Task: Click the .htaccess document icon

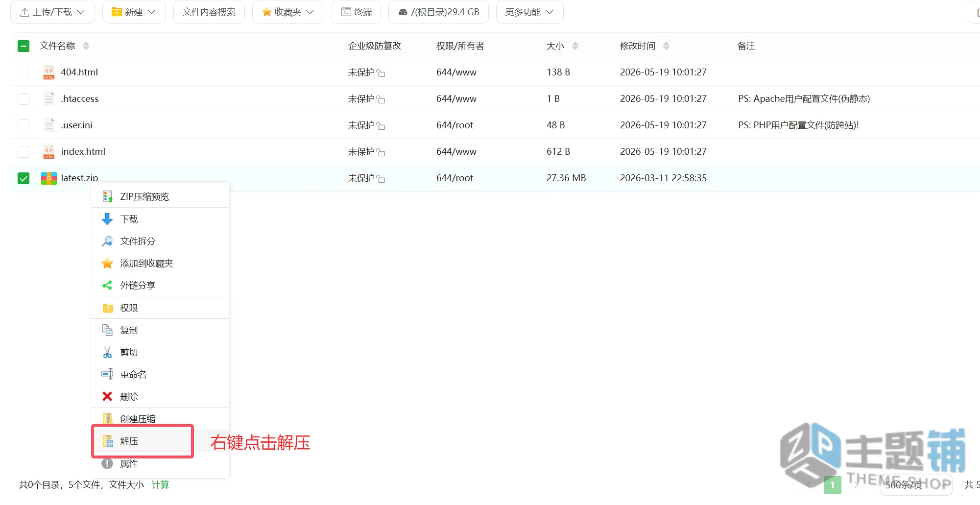Action: coord(49,98)
